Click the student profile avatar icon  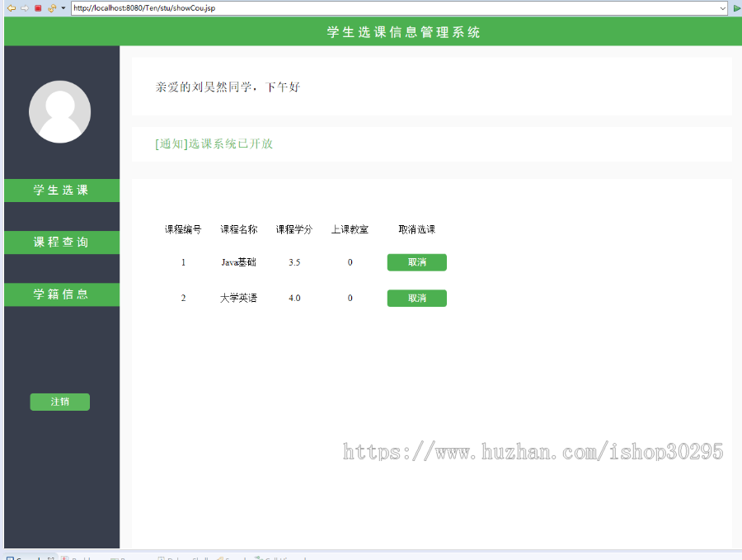(x=59, y=111)
